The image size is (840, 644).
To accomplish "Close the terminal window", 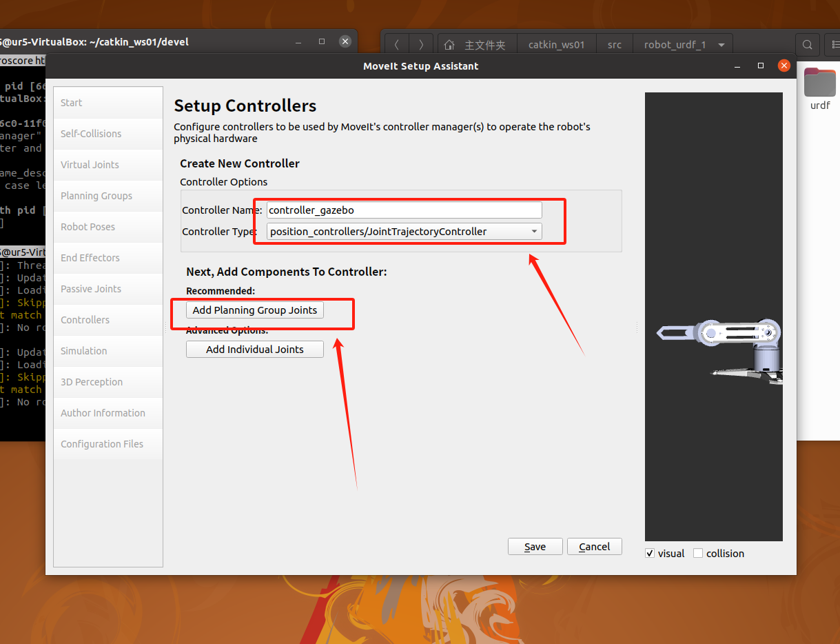I will 345,41.
